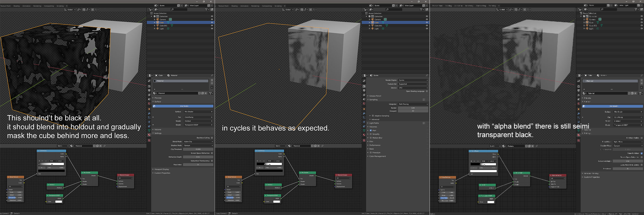644x215 pixels.
Task: Open Compositing workspace tab above the Cycles viewport
Action: coord(267,6)
